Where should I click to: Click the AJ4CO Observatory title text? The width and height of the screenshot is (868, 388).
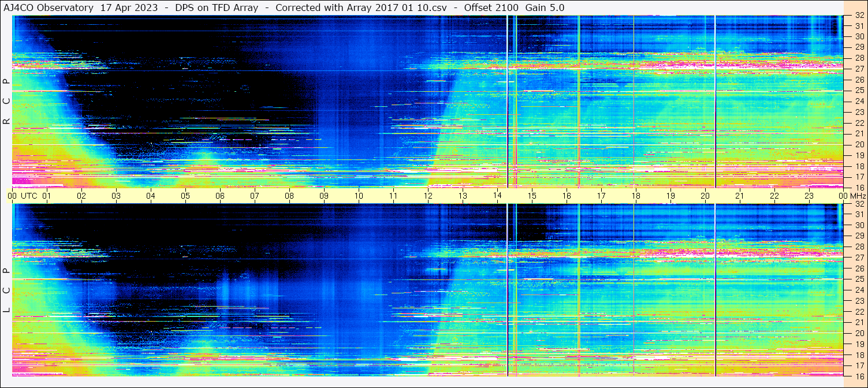[x=48, y=8]
